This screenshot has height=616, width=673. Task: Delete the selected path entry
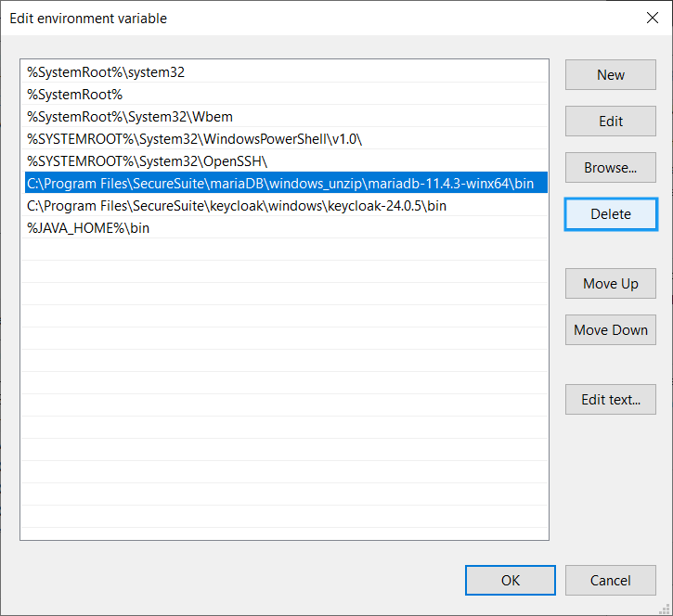[x=610, y=214]
